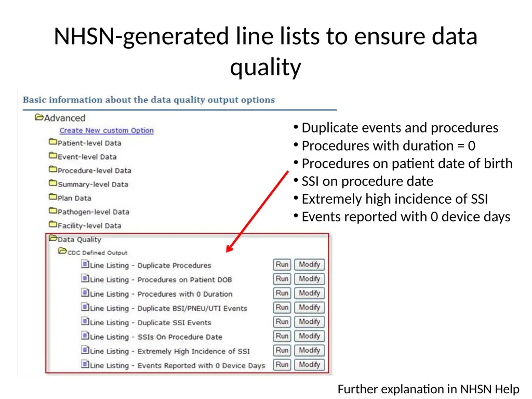
Task: Click the Duplicate BSI/PNEU/UTI Events document icon
Action: click(x=85, y=307)
